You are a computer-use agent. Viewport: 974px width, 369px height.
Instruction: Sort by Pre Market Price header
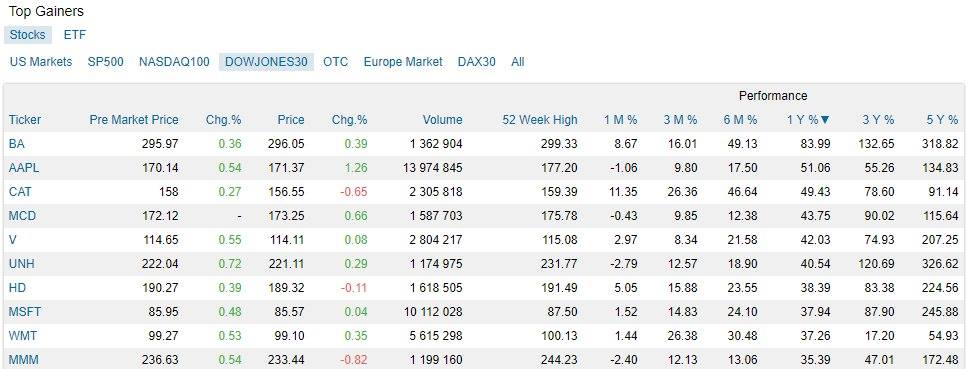[134, 120]
